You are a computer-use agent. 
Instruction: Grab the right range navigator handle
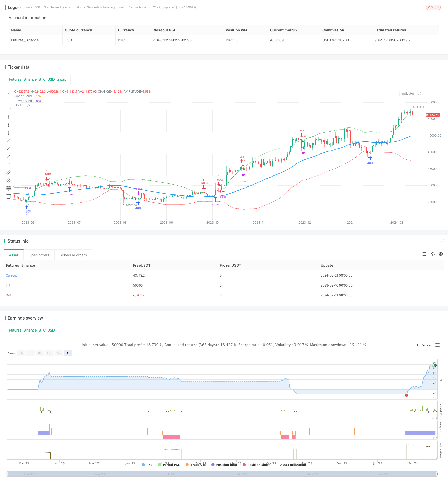pos(437,474)
